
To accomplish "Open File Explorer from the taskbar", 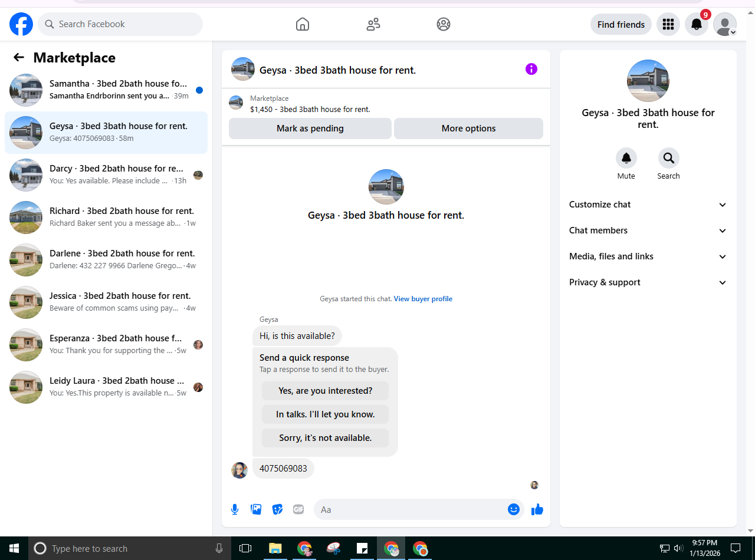I will 275,548.
